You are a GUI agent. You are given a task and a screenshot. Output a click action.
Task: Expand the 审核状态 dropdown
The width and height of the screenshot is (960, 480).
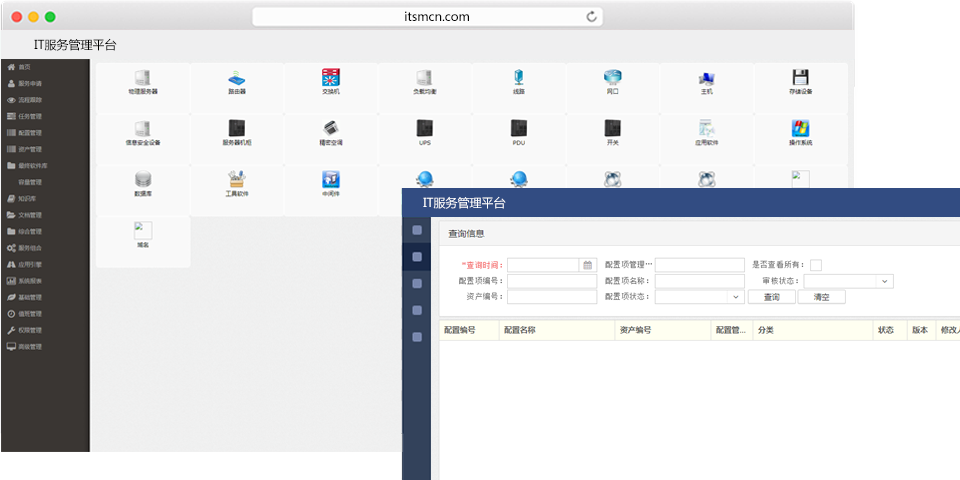coord(885,281)
